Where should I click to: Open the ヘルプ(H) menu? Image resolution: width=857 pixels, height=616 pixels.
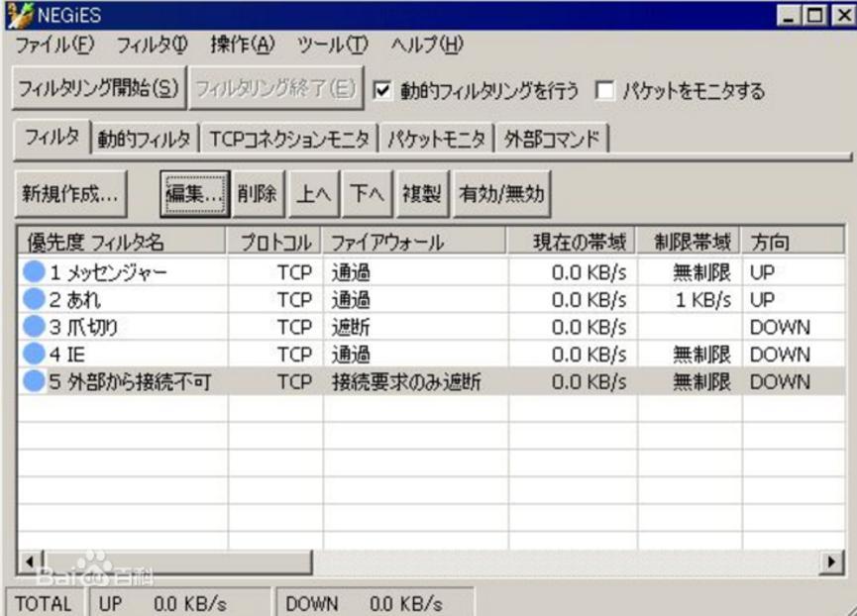click(x=427, y=45)
